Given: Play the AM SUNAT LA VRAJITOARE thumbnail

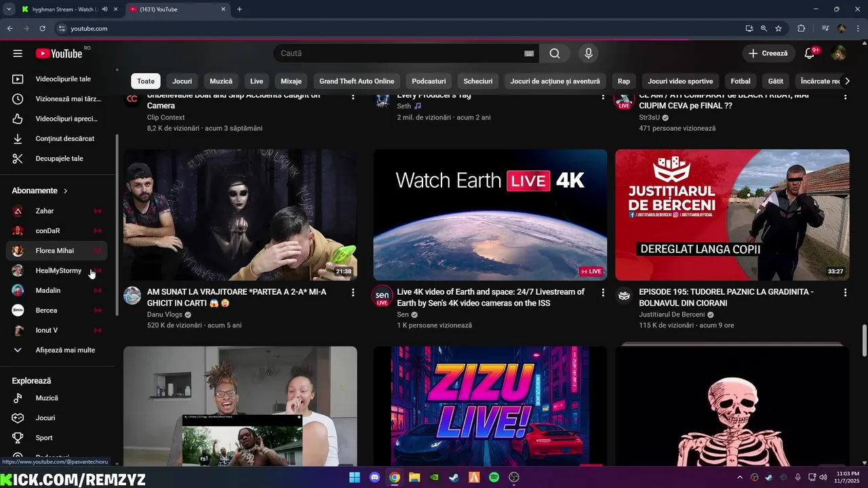Looking at the screenshot, I should pos(240,215).
